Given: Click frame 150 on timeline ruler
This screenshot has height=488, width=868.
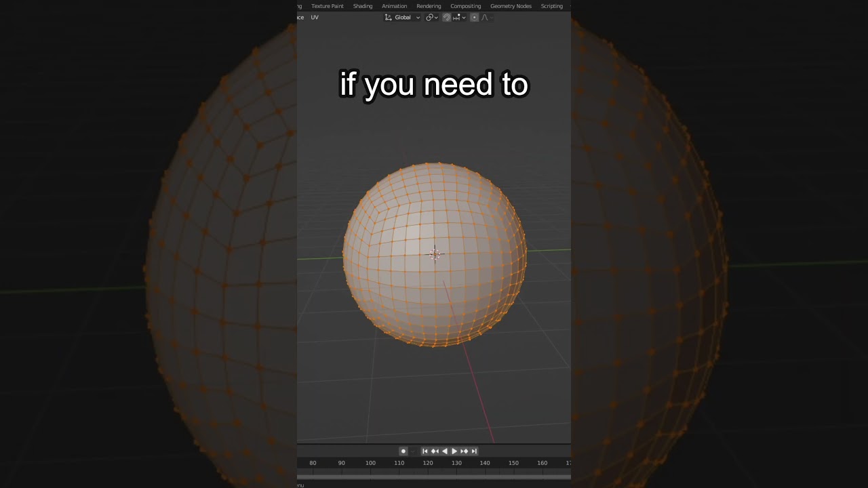Looking at the screenshot, I should [513, 463].
